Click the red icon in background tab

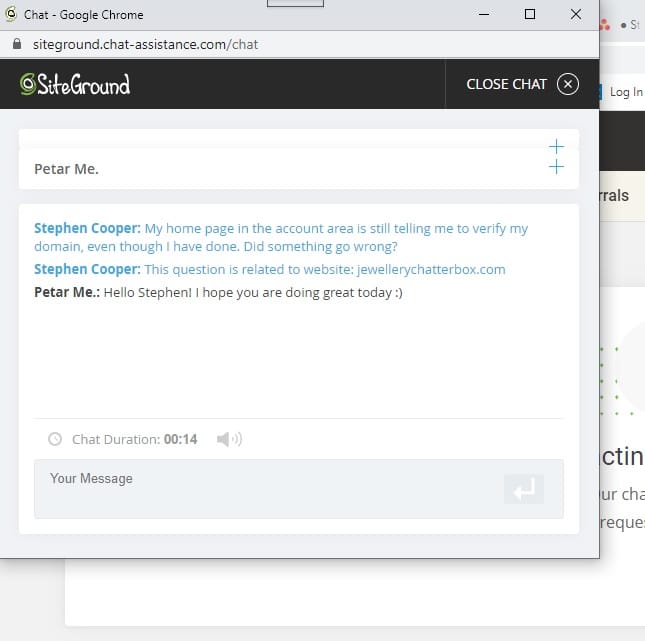click(605, 25)
